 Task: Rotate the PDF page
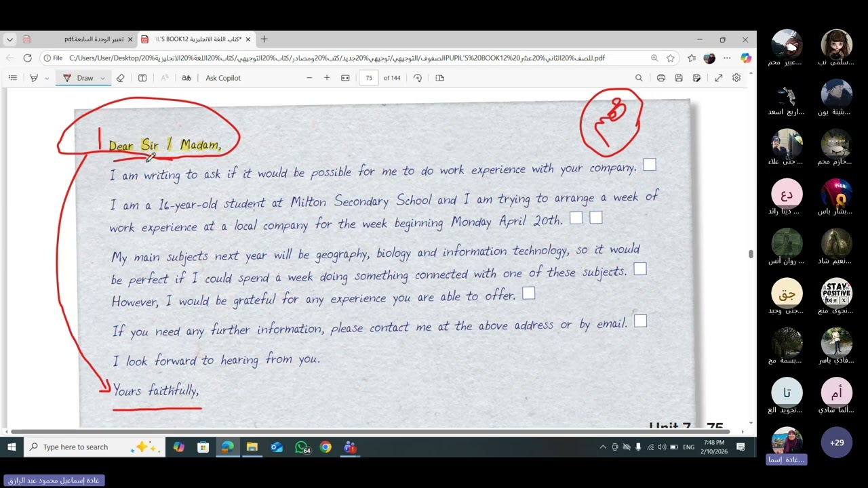[418, 78]
